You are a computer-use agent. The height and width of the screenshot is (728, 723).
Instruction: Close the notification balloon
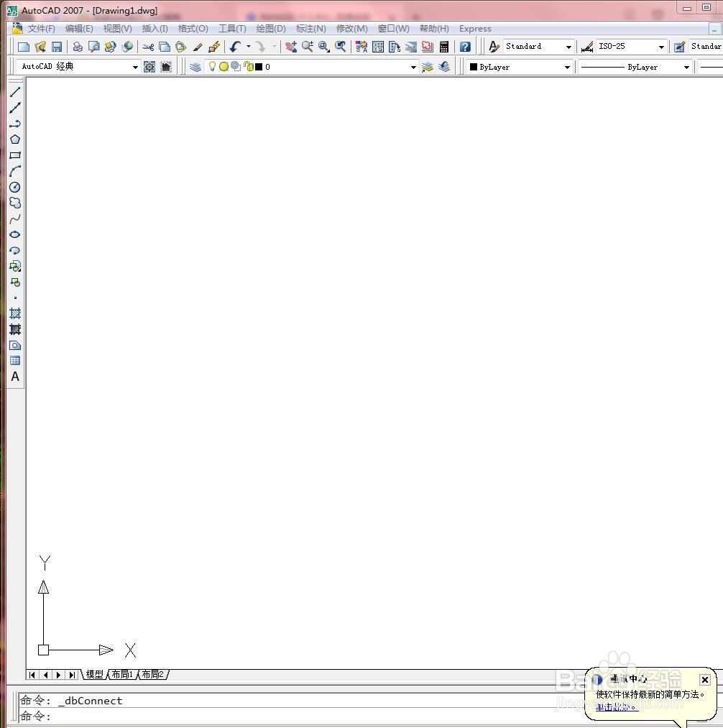(704, 680)
